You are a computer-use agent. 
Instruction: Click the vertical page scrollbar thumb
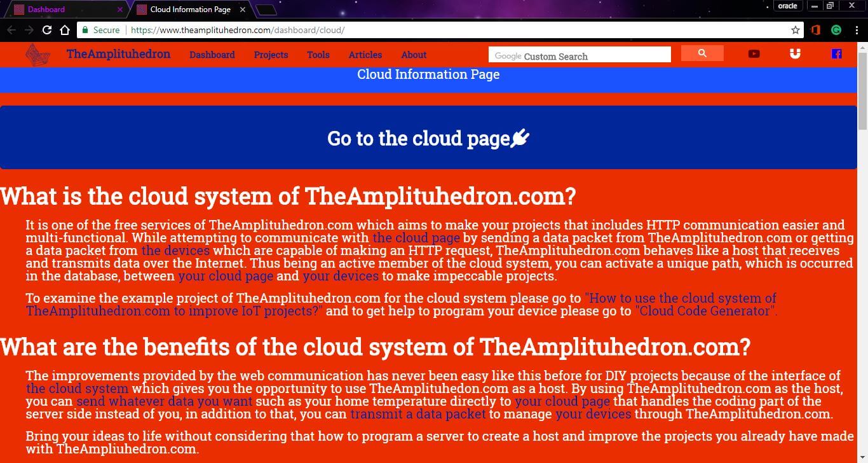click(x=862, y=92)
